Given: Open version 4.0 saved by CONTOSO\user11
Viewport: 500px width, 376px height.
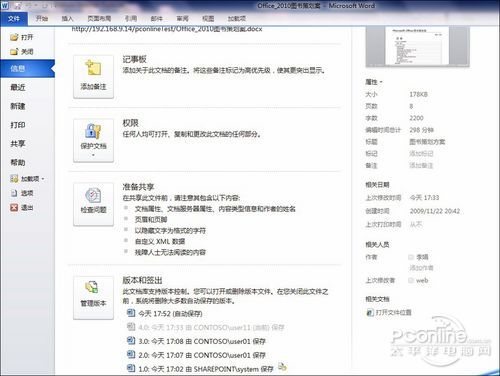Looking at the screenshot, I should (211, 328).
